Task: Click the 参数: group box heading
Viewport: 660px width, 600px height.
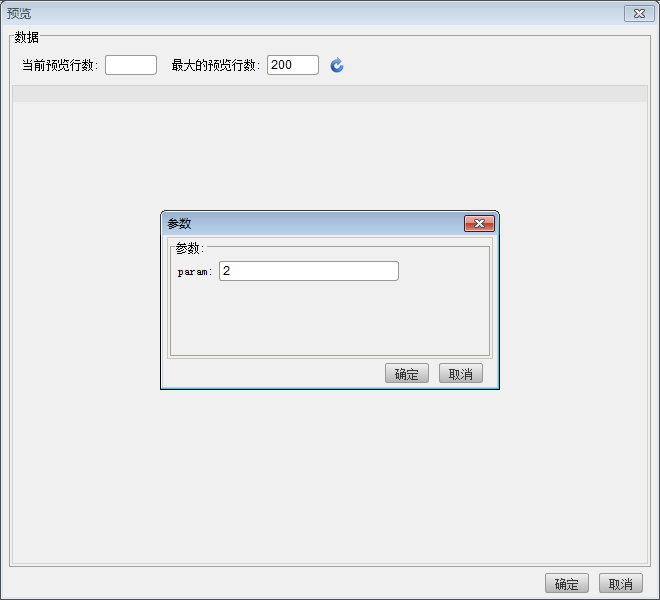Action: (x=189, y=248)
